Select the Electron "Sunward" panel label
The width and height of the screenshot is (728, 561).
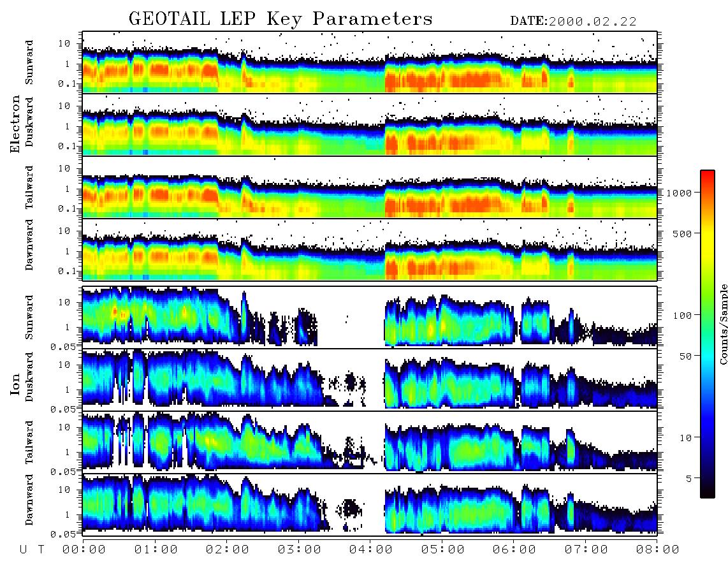(x=29, y=62)
